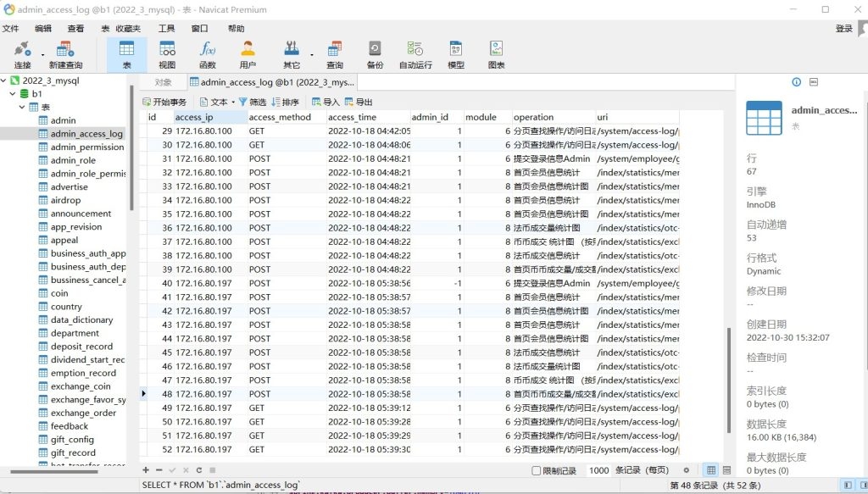Image resolution: width=868 pixels, height=494 pixels.
Task: Open the 用户 (User) toolbar icon
Action: click(x=248, y=54)
